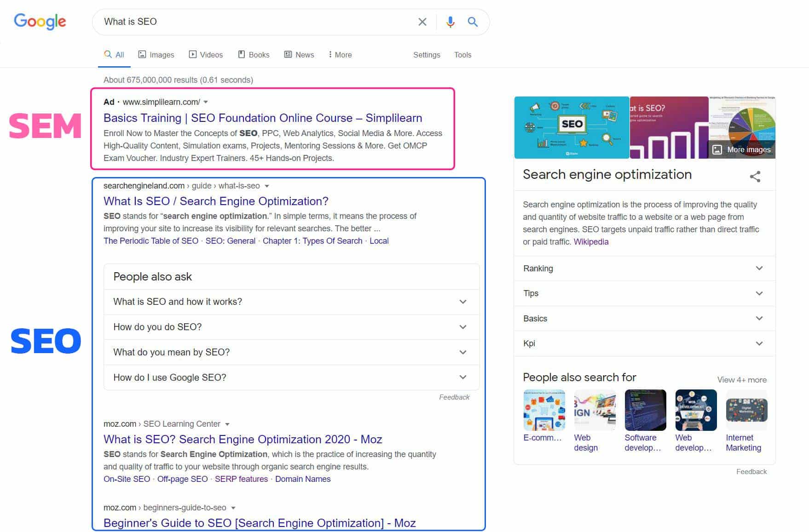Click View 4+ more related searches

(742, 380)
